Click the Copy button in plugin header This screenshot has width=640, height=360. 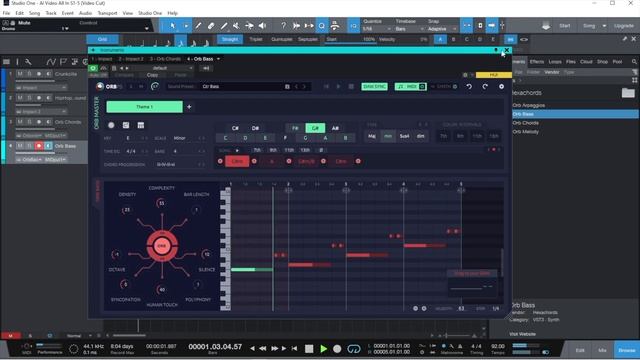click(x=152, y=75)
